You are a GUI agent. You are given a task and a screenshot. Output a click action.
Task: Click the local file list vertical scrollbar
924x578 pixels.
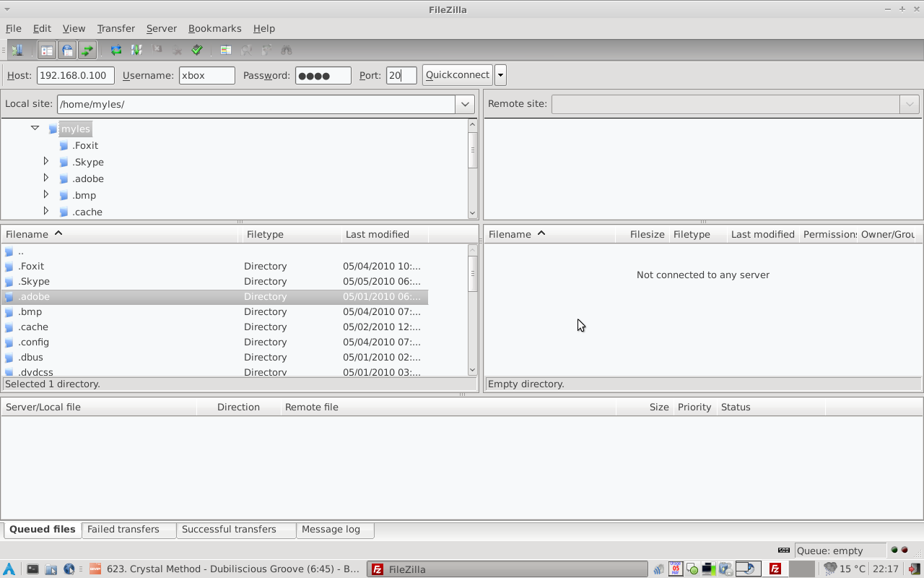pyautogui.click(x=473, y=310)
